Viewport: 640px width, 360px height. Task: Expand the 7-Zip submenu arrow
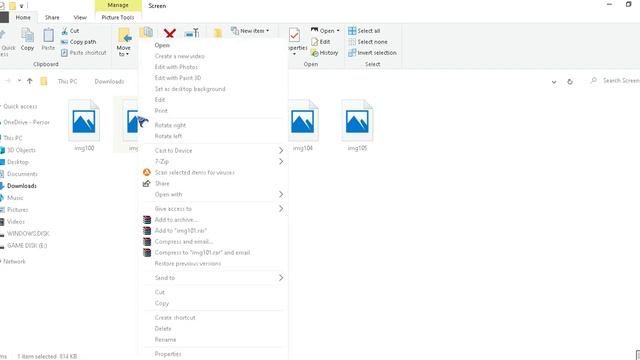pos(281,162)
